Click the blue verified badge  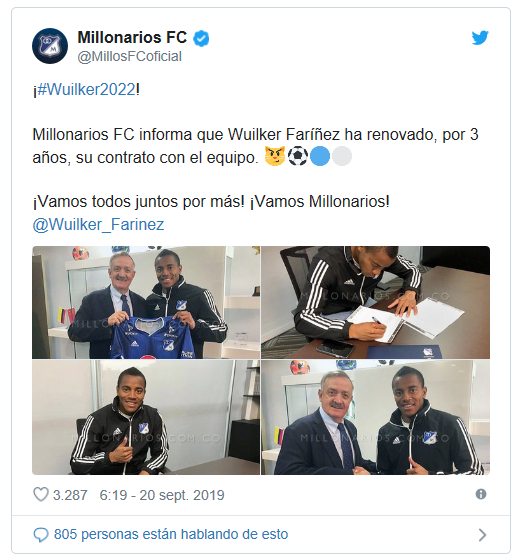(201, 38)
